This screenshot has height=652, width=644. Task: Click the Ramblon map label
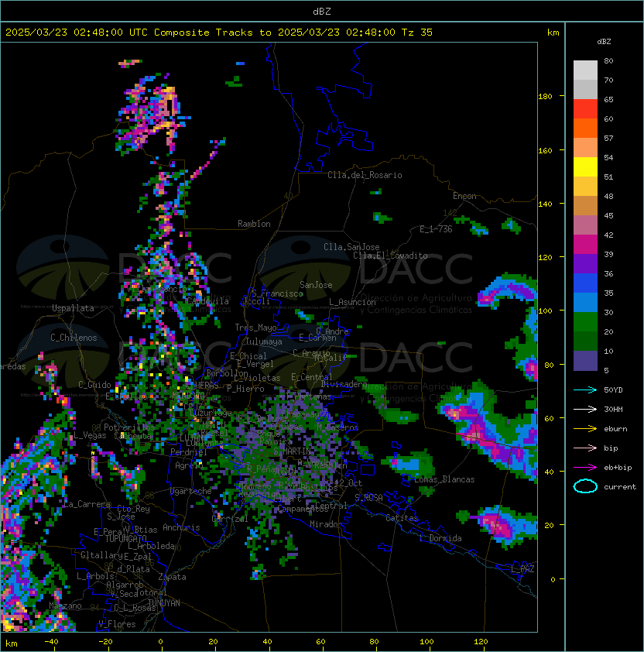(254, 224)
